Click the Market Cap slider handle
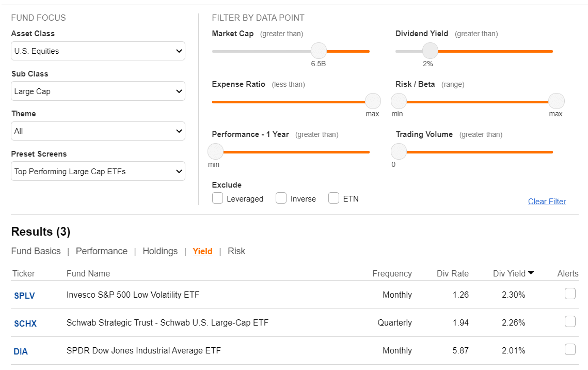 [x=319, y=51]
